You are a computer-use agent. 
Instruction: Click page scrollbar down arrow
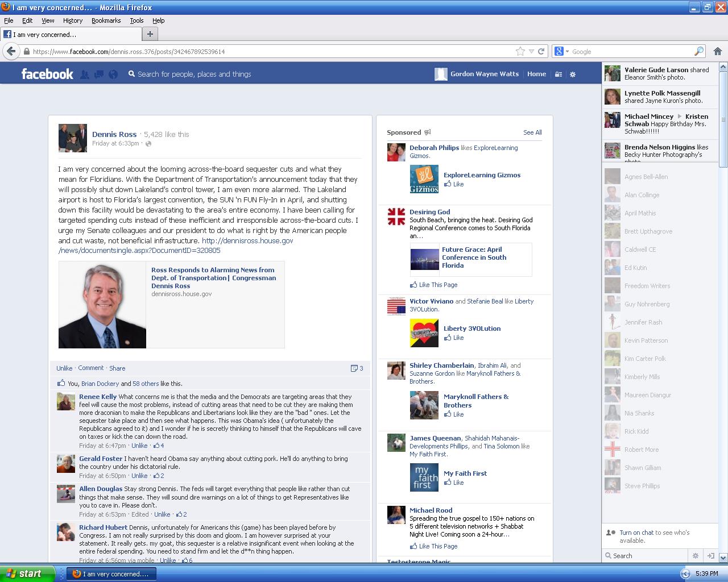tap(723, 558)
